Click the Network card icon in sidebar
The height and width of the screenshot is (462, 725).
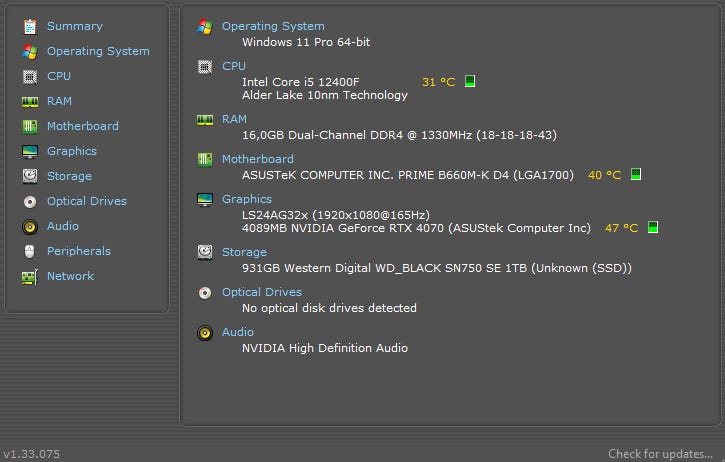[30, 277]
